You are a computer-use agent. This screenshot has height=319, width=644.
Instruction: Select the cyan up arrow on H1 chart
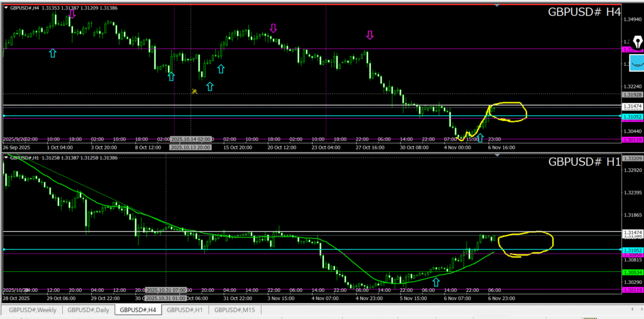pos(436,283)
